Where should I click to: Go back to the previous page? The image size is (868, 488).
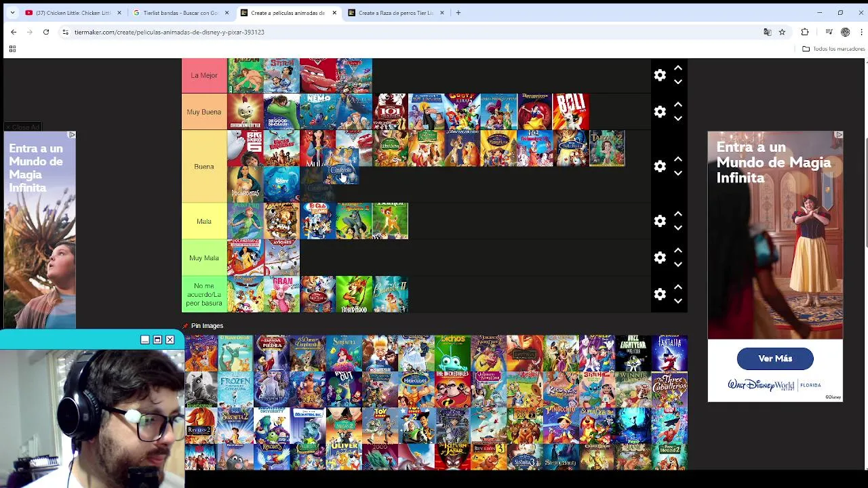coord(14,32)
